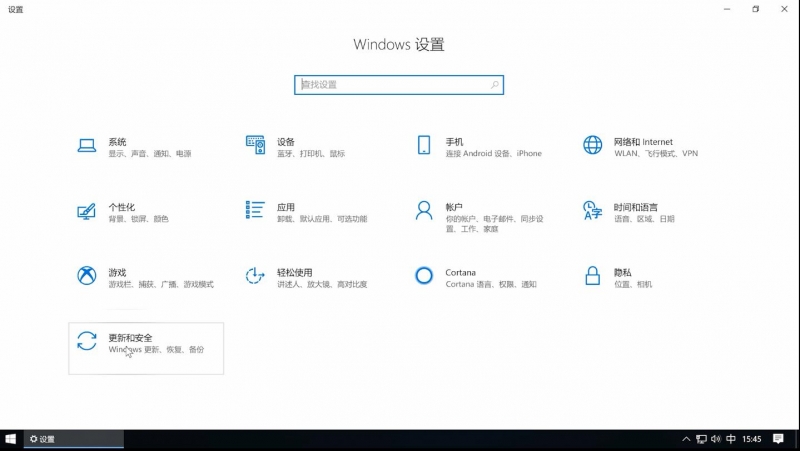Click the Cortana category title
The width and height of the screenshot is (800, 451).
point(460,272)
